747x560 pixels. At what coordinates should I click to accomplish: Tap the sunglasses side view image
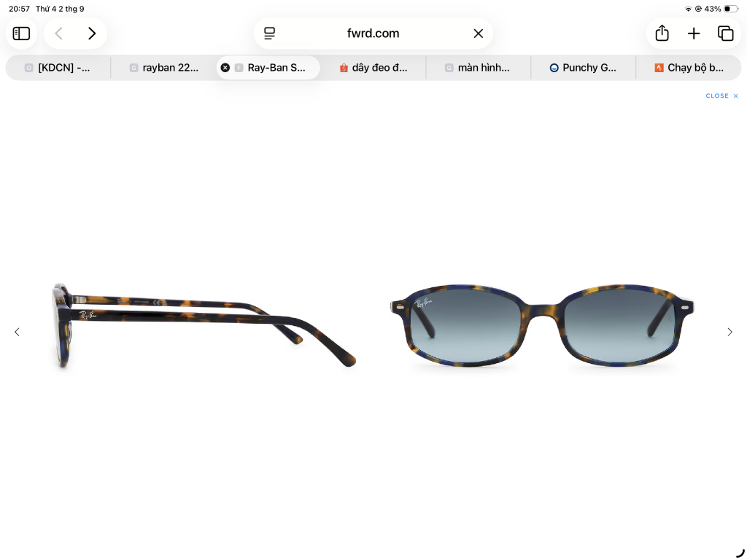204,326
